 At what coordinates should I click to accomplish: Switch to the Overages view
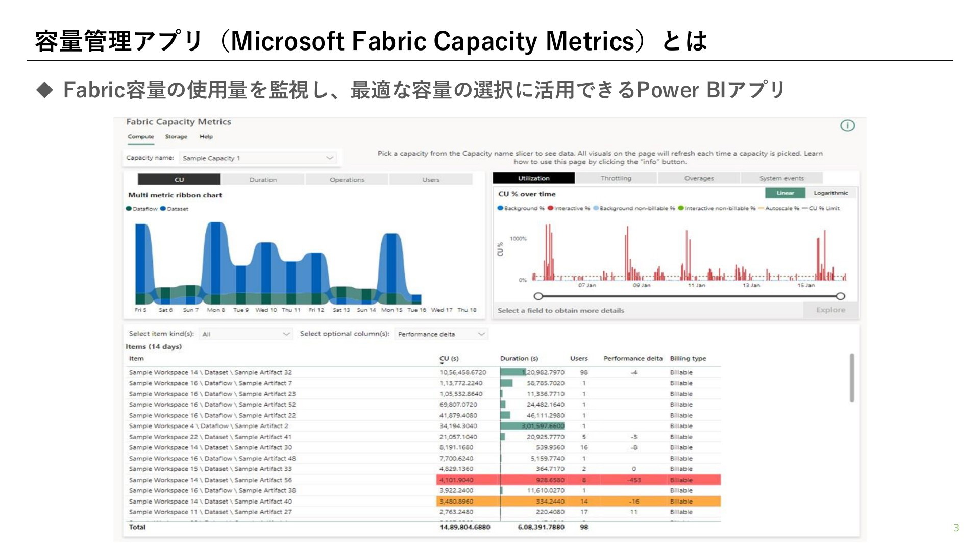coord(699,178)
